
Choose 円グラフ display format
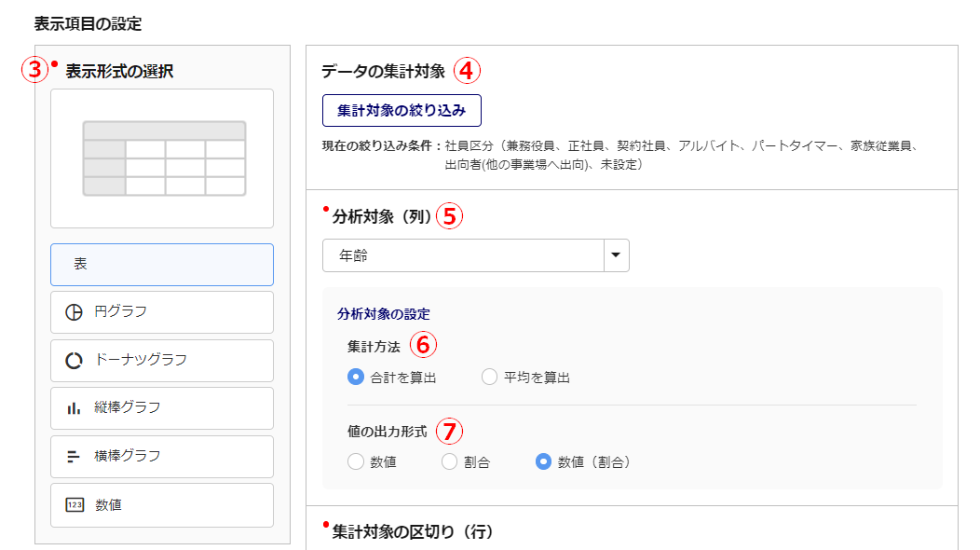pos(162,312)
